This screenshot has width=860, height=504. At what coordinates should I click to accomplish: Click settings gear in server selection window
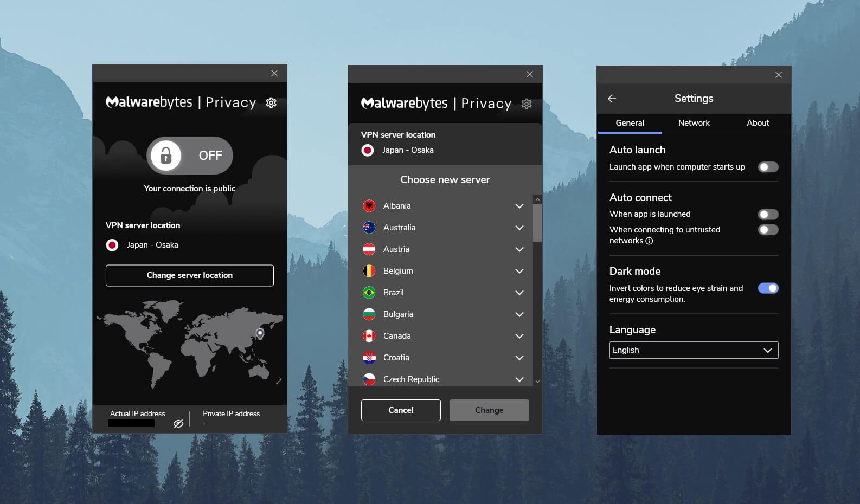pos(527,104)
